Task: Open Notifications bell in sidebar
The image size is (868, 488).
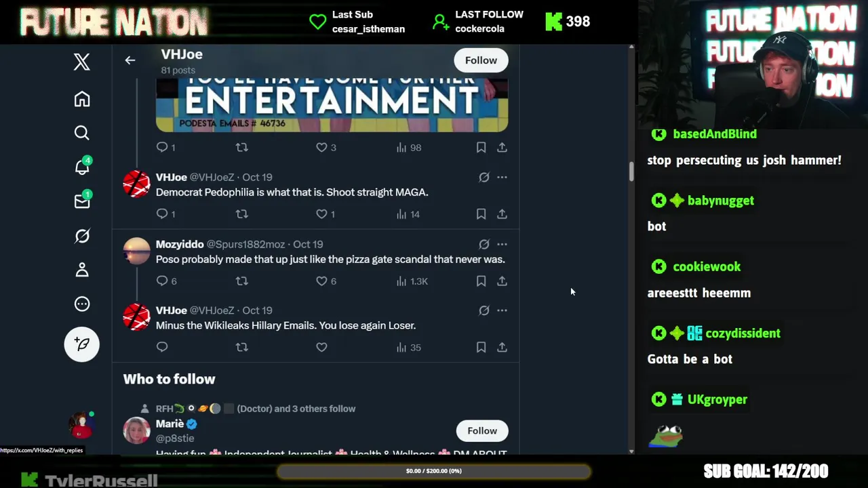Action: tap(82, 167)
